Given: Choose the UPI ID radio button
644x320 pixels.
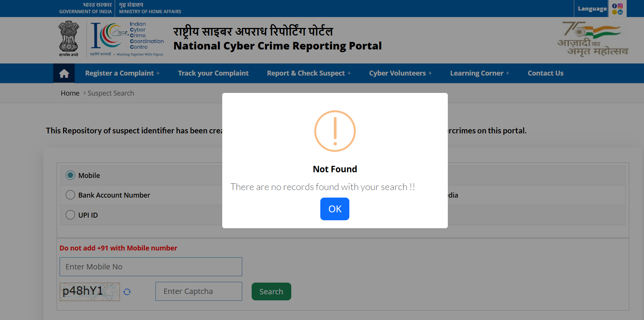Looking at the screenshot, I should (70, 215).
